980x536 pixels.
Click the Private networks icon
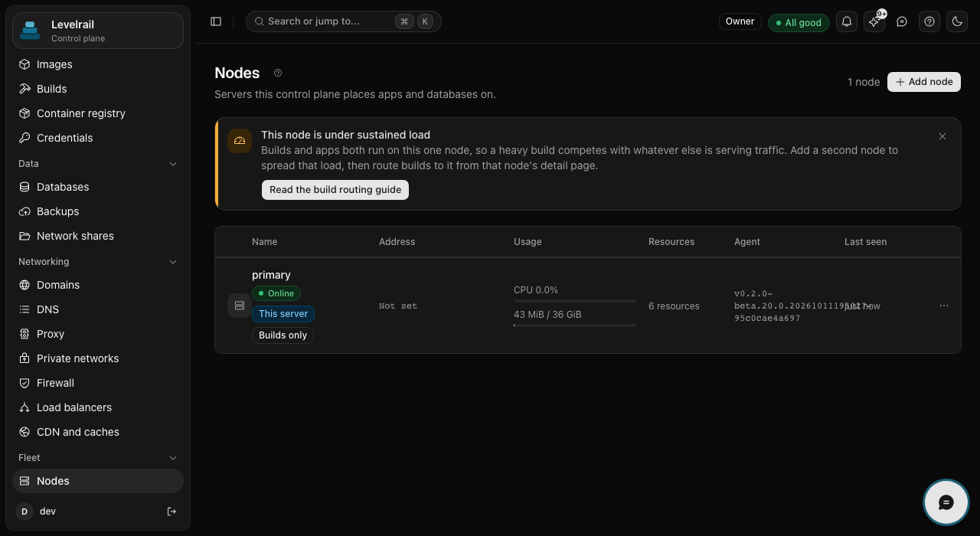[x=24, y=358]
